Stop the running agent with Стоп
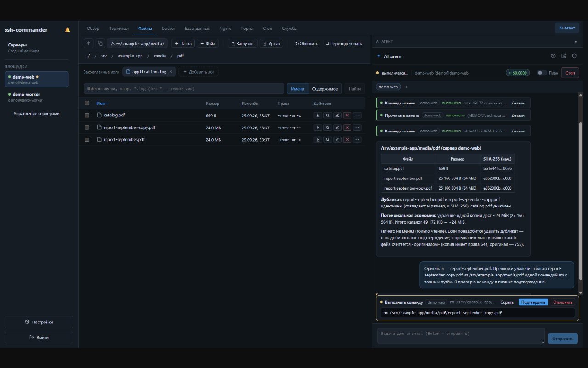 [570, 73]
